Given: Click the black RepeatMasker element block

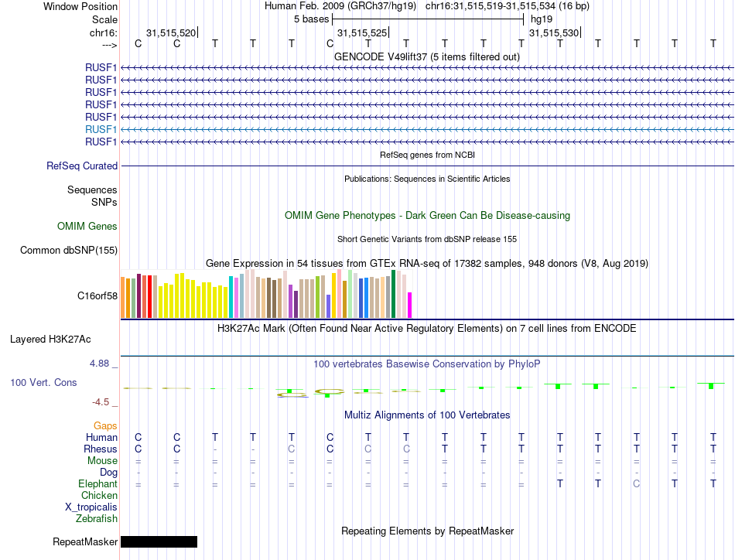Looking at the screenshot, I should 159,541.
